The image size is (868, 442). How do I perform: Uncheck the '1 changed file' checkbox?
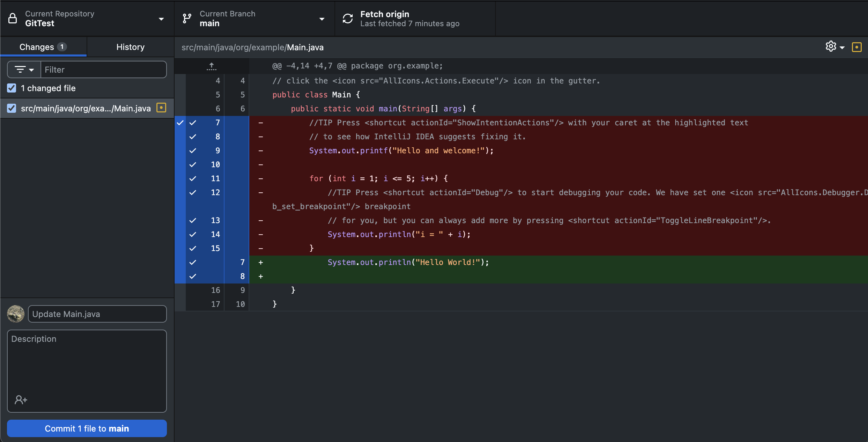12,88
